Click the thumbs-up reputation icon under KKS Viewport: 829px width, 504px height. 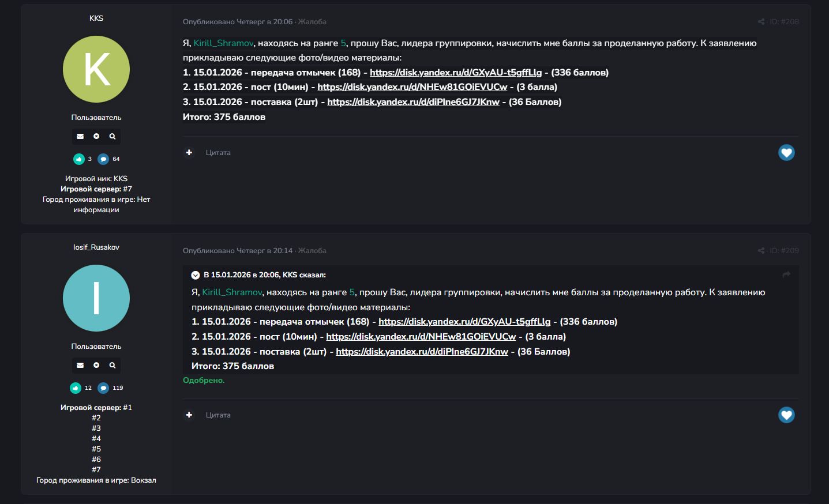pos(79,159)
